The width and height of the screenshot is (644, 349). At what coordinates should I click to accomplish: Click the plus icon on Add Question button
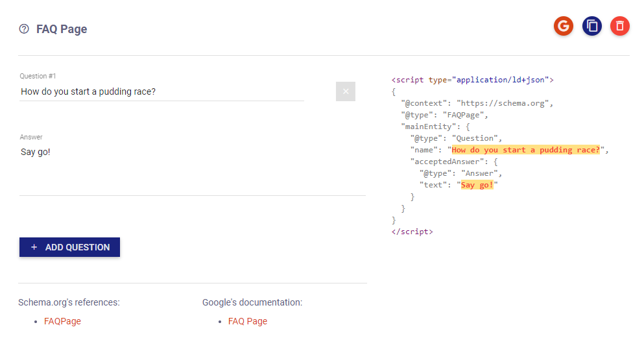pyautogui.click(x=34, y=247)
